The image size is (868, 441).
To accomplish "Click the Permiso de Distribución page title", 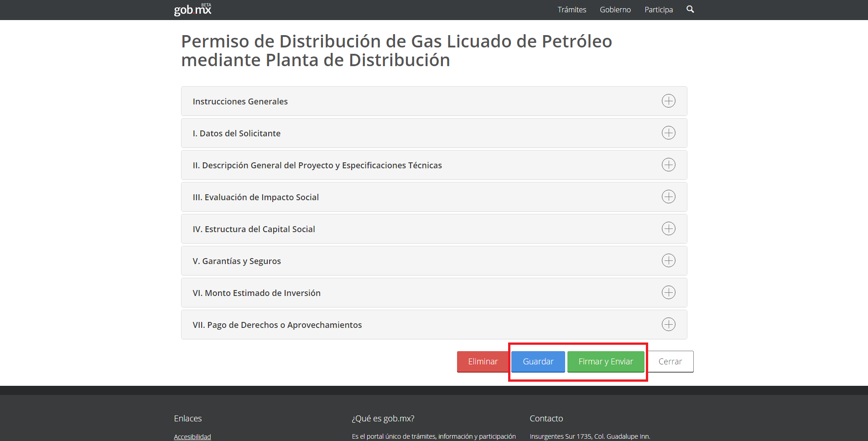I will (396, 51).
